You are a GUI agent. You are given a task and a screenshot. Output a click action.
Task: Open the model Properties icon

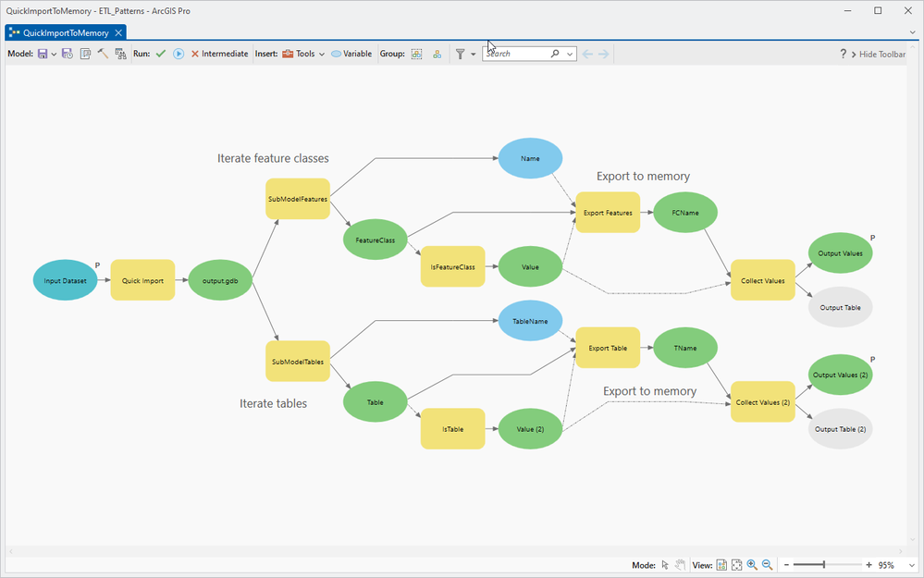pyautogui.click(x=85, y=54)
